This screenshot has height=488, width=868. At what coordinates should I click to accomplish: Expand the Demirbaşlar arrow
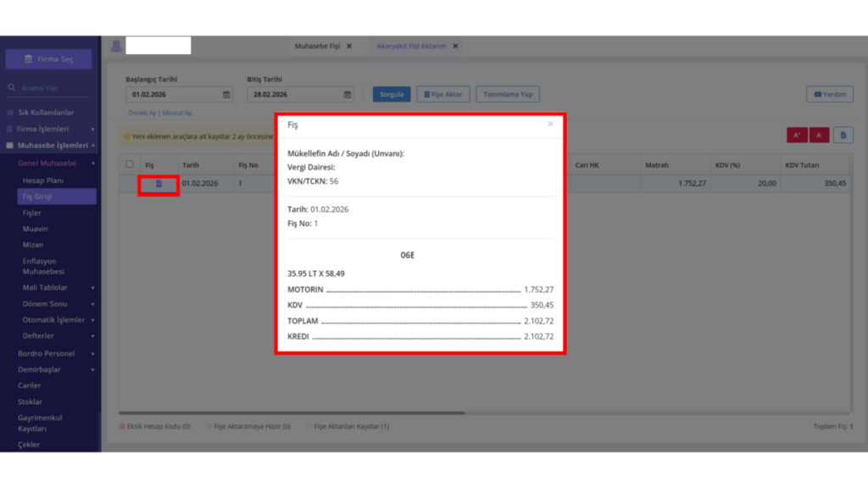pyautogui.click(x=92, y=369)
